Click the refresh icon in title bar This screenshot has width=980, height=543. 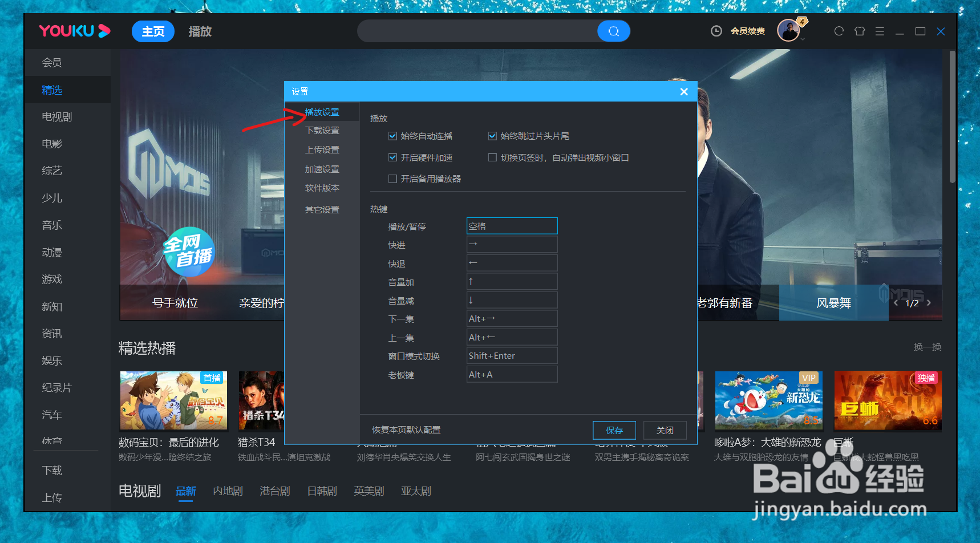(x=839, y=31)
